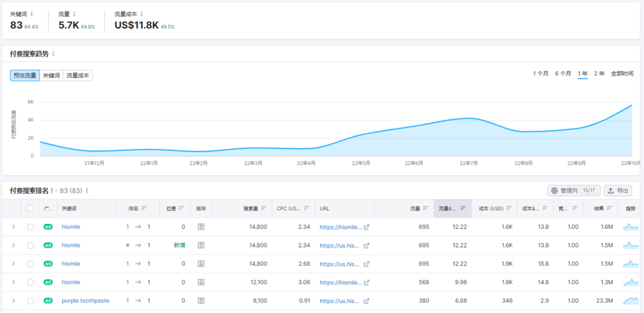This screenshot has width=644, height=313.
Task: Open SERP block icon in 12,100 volume row
Action: pyautogui.click(x=201, y=282)
